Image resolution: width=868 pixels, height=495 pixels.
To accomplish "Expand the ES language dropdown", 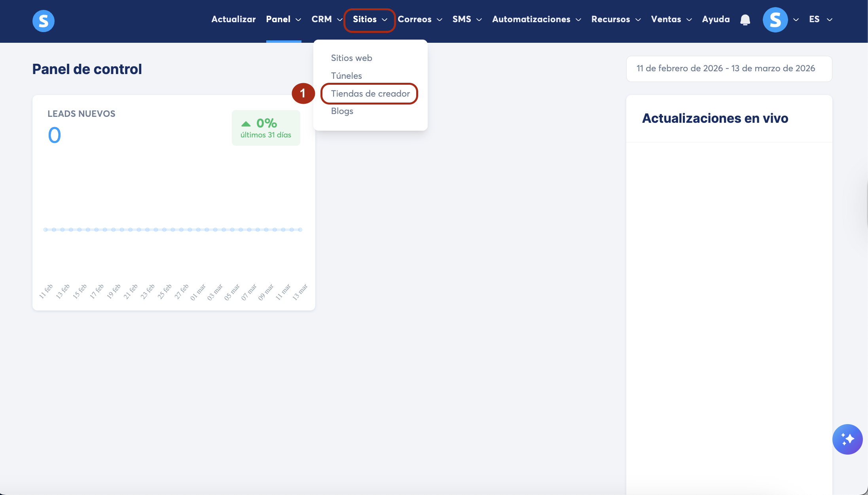I will (x=821, y=19).
